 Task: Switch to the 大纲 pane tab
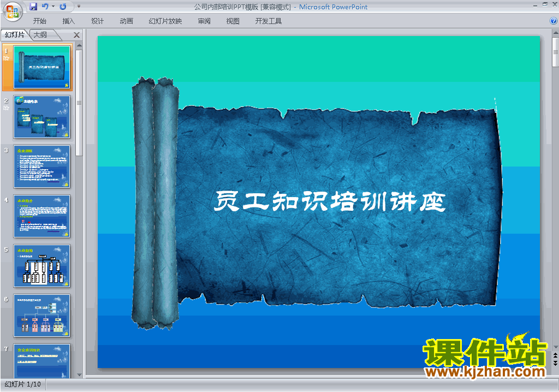coord(40,34)
